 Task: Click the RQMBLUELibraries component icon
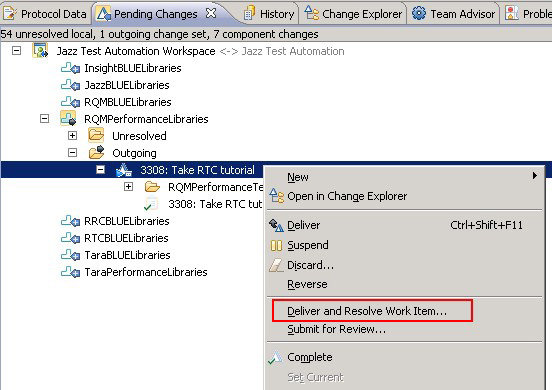[70, 102]
